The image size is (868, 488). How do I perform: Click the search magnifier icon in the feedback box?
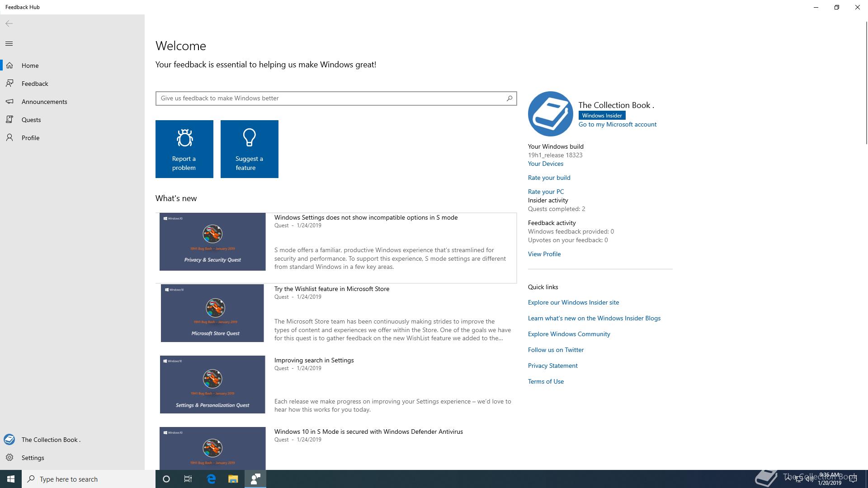click(509, 98)
